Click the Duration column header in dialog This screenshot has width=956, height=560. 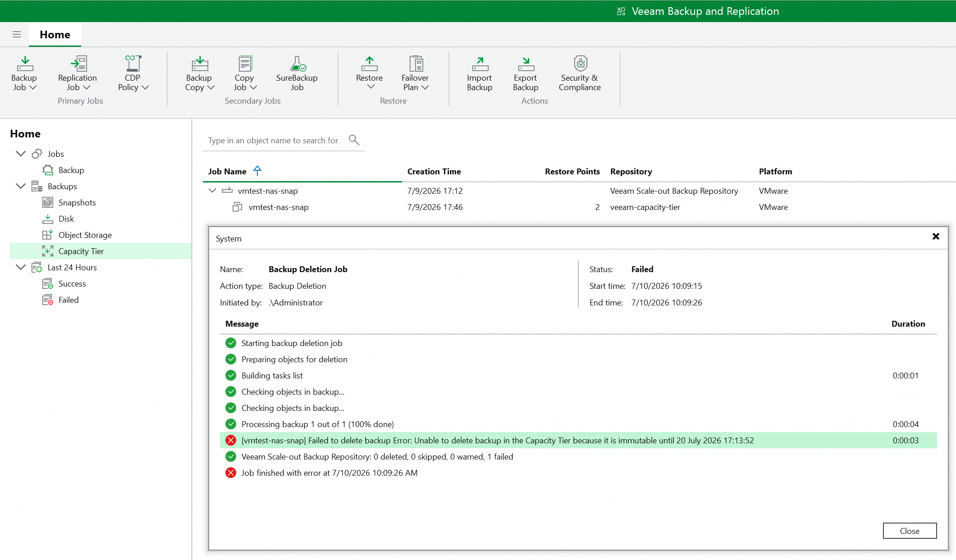908,324
